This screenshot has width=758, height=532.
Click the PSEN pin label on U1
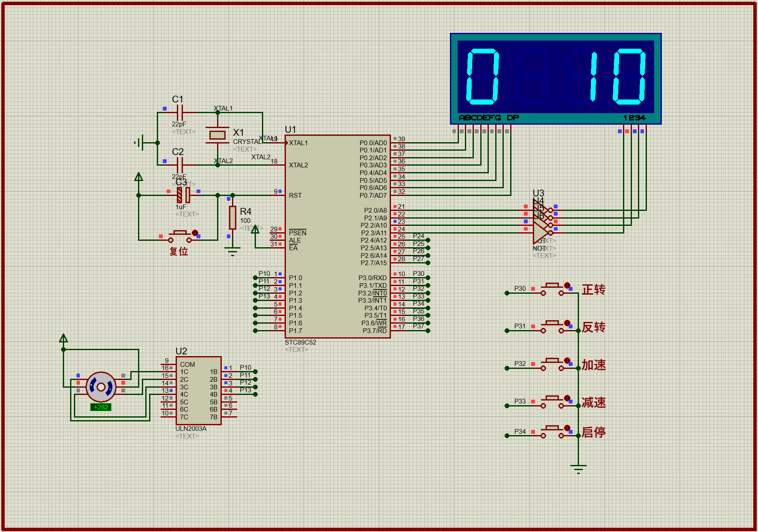click(297, 233)
